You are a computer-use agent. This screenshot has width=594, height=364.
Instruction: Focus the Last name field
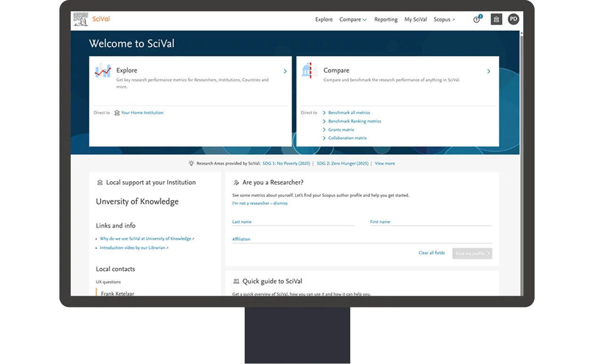point(293,222)
